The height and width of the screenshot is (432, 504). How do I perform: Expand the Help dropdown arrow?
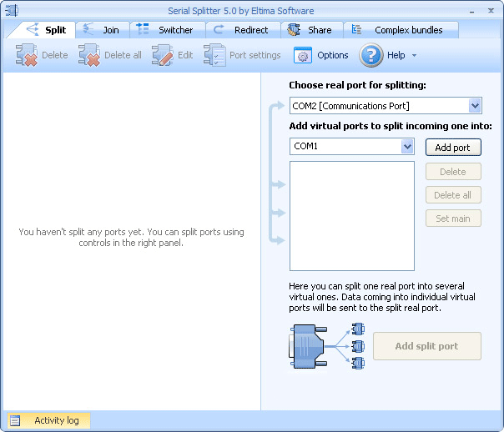pyautogui.click(x=415, y=56)
